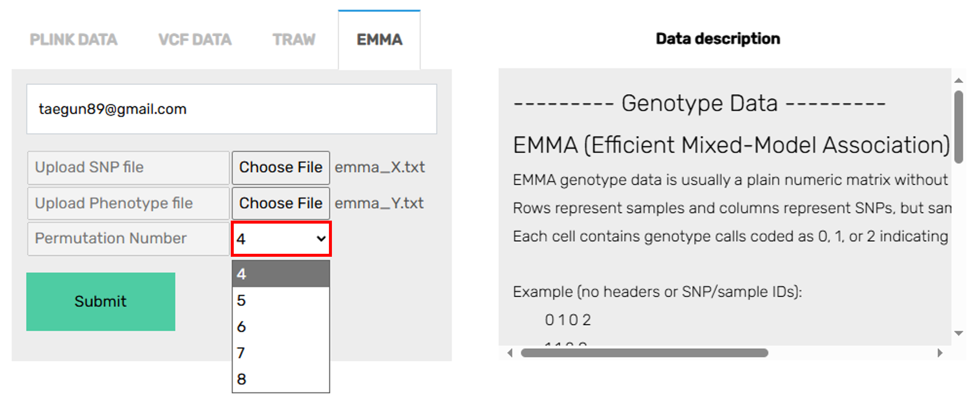Click the email address input field
Screen dimensions: 980x403
pyautogui.click(x=232, y=109)
